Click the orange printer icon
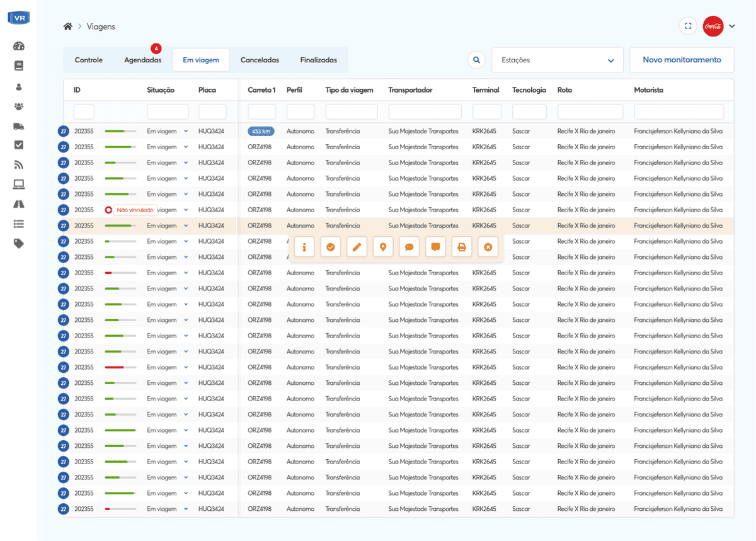Image resolution: width=756 pixels, height=541 pixels. pos(461,248)
